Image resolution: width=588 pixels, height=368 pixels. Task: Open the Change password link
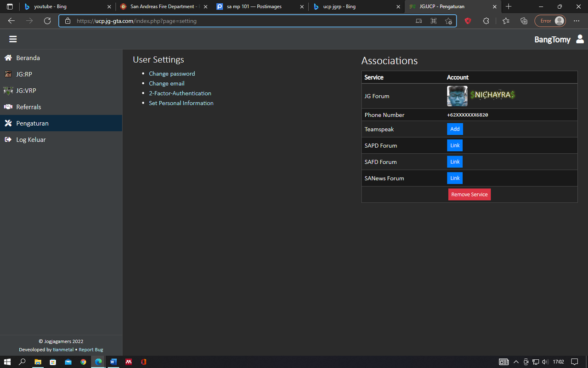pos(172,74)
